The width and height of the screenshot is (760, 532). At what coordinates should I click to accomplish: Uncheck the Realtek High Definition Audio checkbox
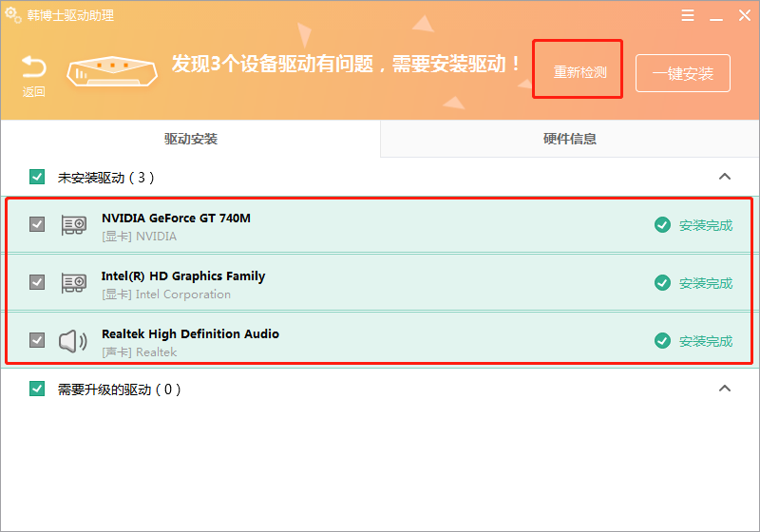pos(37,340)
